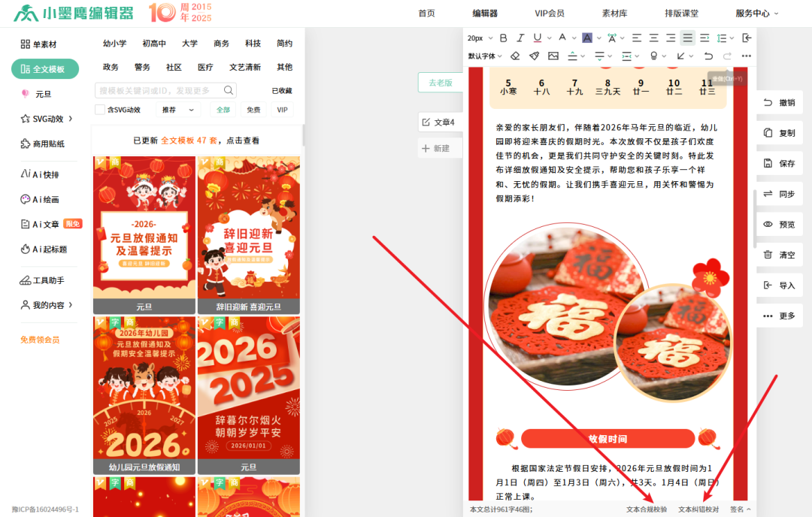This screenshot has width=812, height=517.
Task: Click the line height icon
Action: (x=722, y=38)
